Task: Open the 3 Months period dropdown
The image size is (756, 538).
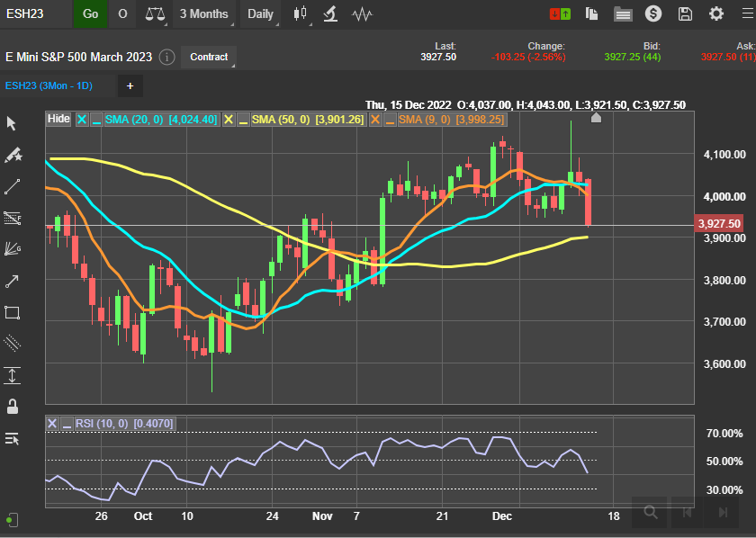Action: coord(204,14)
